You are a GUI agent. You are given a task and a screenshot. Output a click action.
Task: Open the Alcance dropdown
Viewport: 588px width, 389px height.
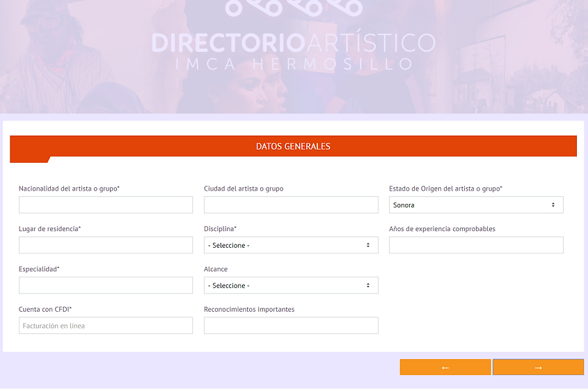(291, 285)
